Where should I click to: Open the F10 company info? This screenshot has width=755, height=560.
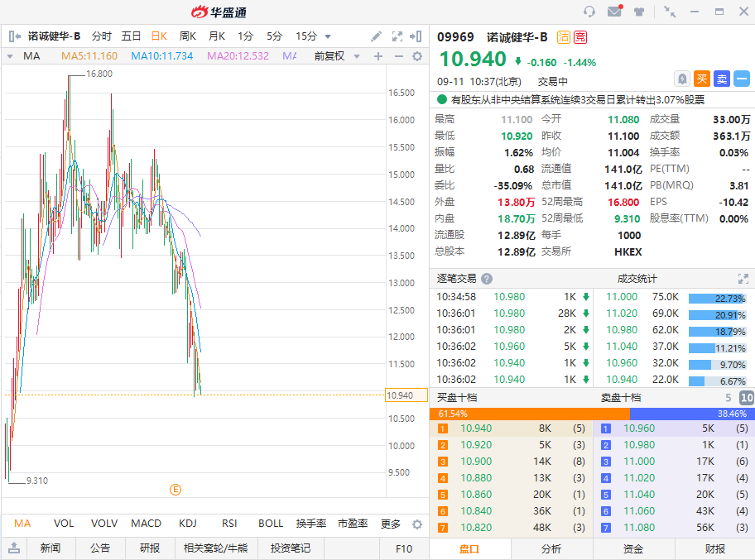click(404, 548)
